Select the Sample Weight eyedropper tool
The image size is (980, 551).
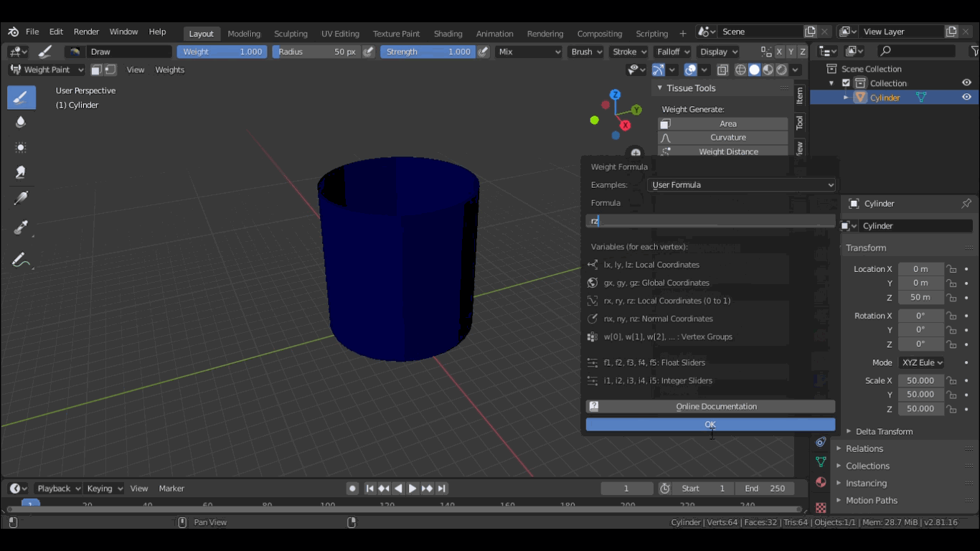[x=21, y=228]
